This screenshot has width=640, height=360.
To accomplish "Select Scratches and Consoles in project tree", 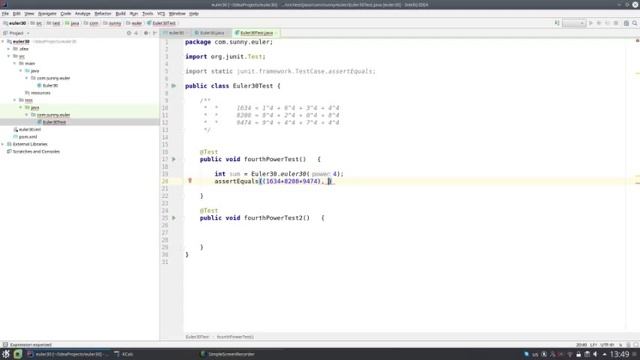I will pos(33,151).
